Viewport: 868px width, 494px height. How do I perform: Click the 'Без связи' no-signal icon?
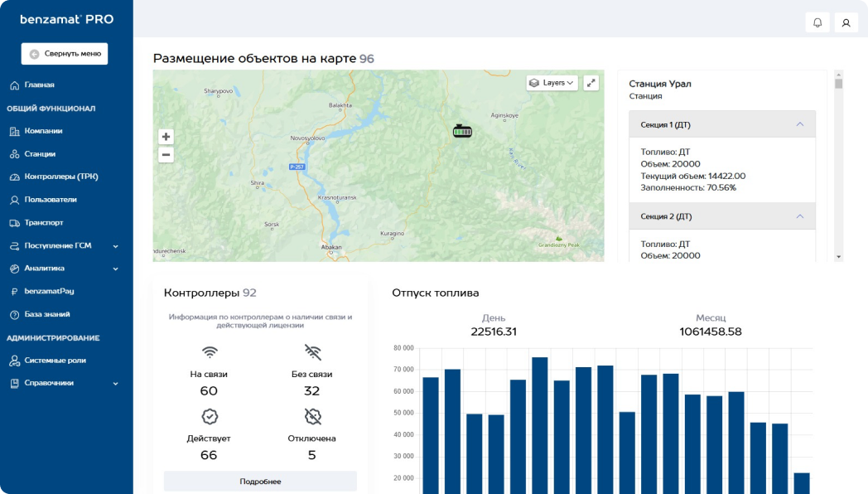[312, 351]
